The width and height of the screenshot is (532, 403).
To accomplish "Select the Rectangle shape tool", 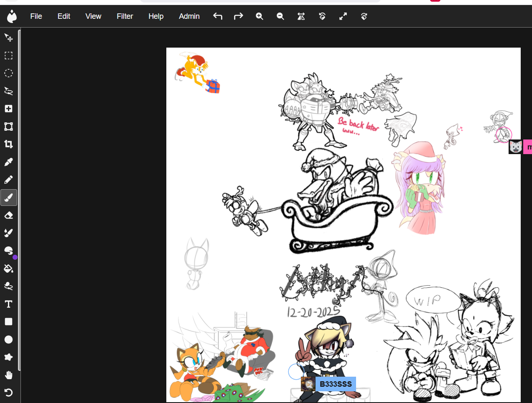I will pyautogui.click(x=8, y=322).
